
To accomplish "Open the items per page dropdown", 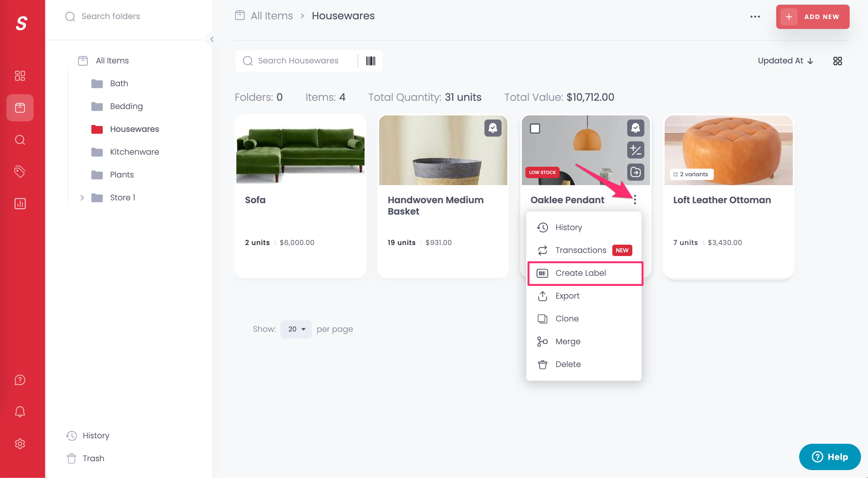I will click(x=295, y=329).
